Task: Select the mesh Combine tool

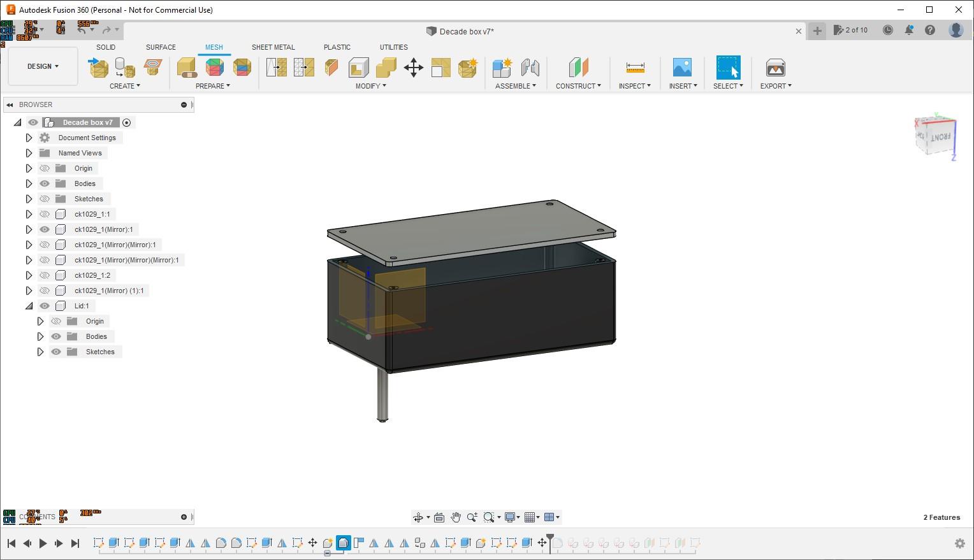Action: tap(386, 68)
